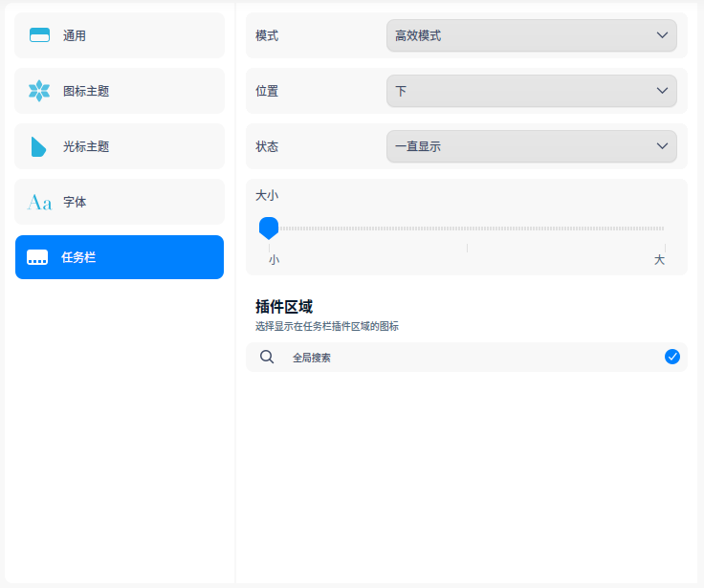The width and height of the screenshot is (704, 588).
Task: Click the 全局搜索 plugin label
Action: click(312, 358)
